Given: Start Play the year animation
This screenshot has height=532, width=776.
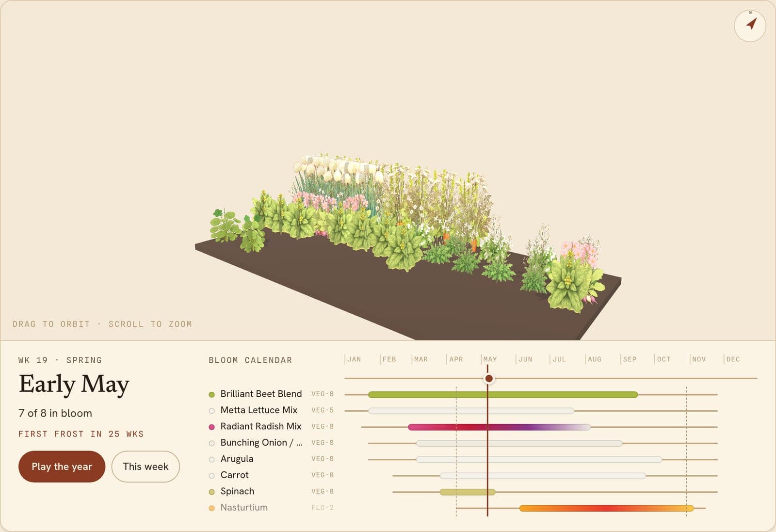Looking at the screenshot, I should point(62,467).
